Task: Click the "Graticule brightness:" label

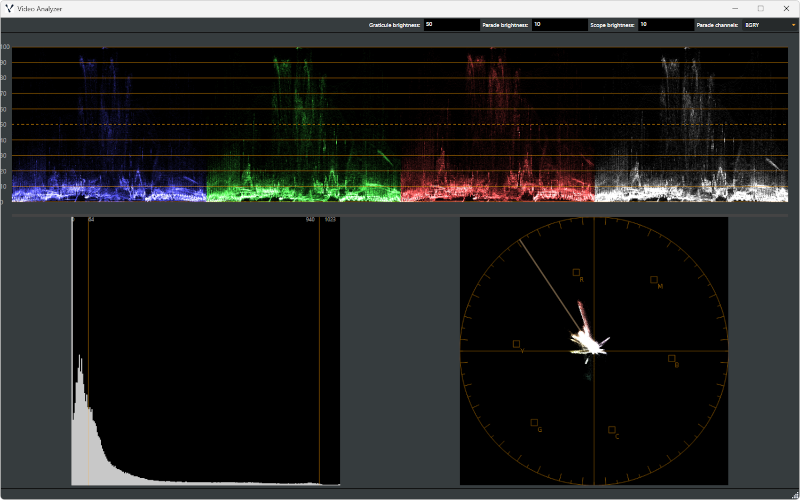Action: tap(394, 25)
